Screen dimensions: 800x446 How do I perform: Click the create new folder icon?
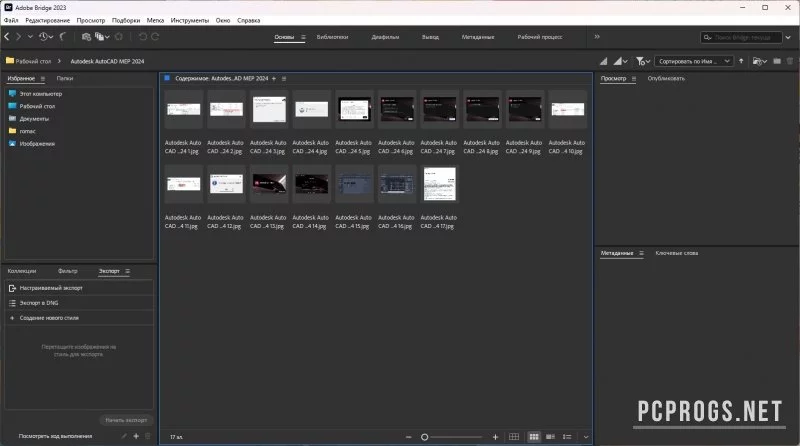coord(777,61)
